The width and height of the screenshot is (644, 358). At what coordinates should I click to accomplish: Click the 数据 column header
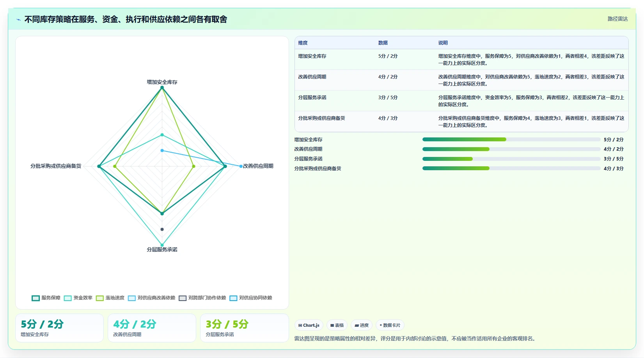[x=383, y=43]
